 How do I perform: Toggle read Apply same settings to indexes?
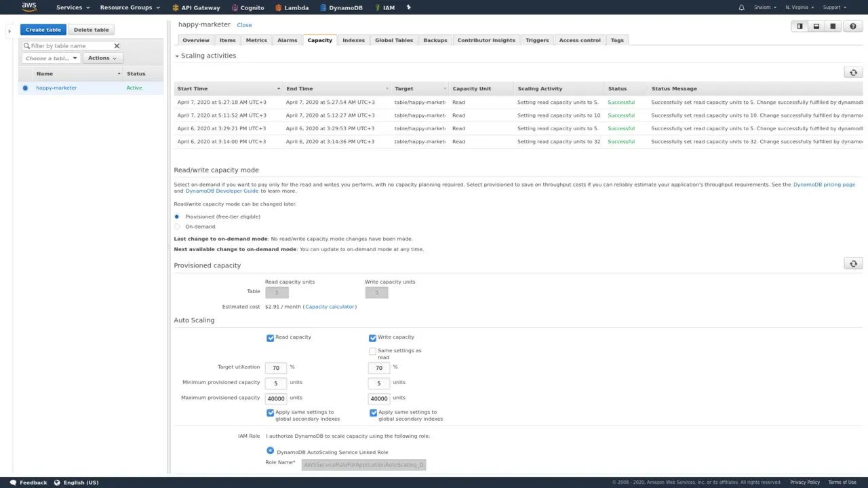pos(271,412)
